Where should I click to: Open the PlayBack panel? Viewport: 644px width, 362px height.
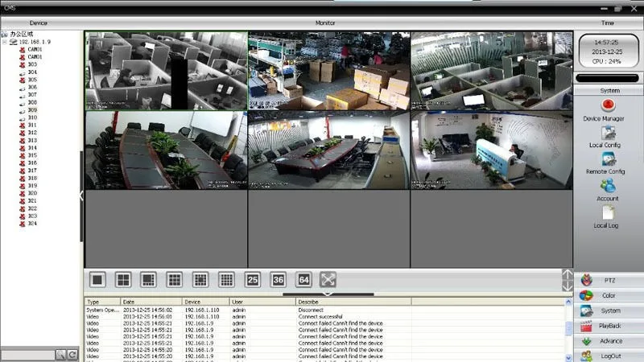point(609,326)
